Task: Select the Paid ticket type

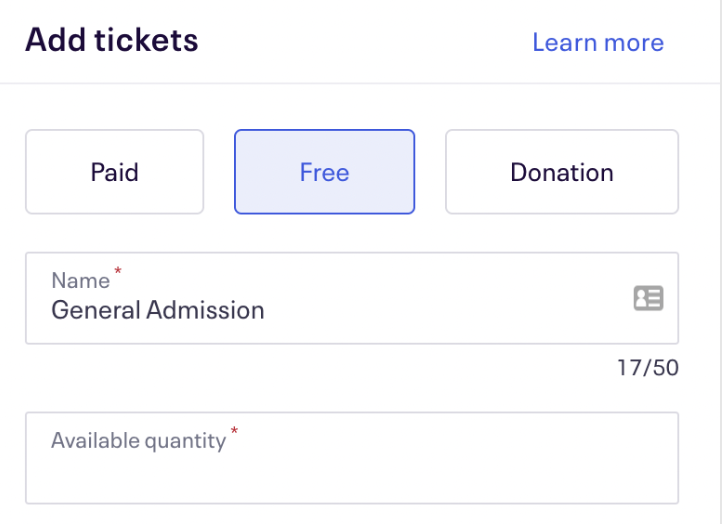Action: coord(114,172)
